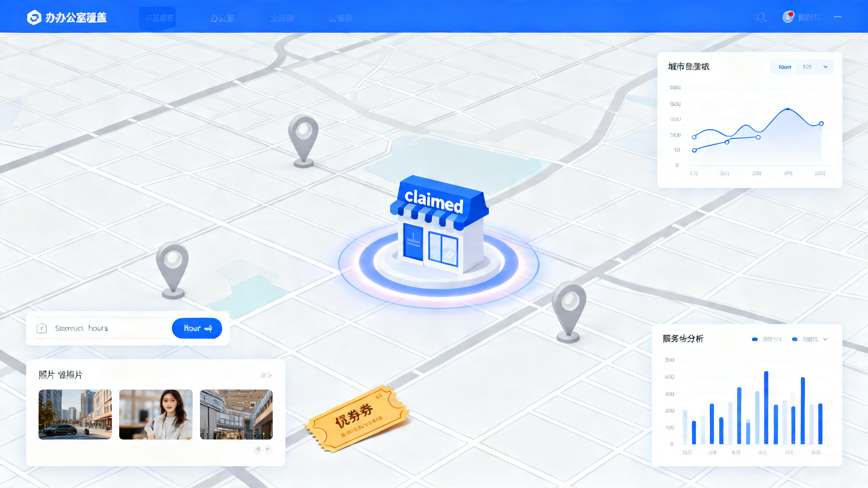Select the highlighted first navigation tab
Screen dimensions: 868x488
157,18
